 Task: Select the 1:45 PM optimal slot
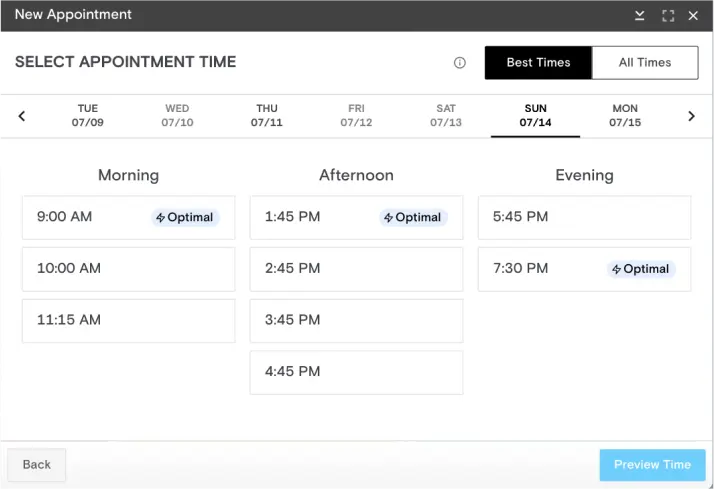(x=356, y=217)
